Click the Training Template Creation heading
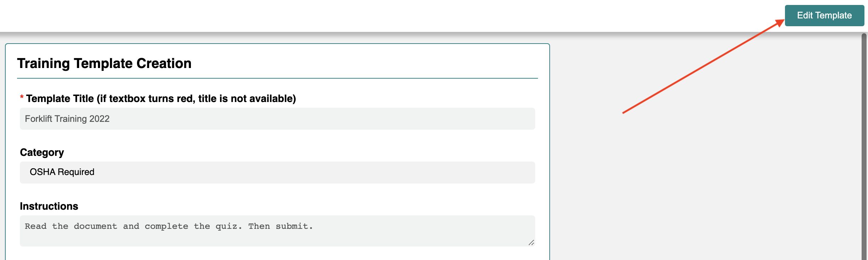868x260 pixels. coord(104,63)
